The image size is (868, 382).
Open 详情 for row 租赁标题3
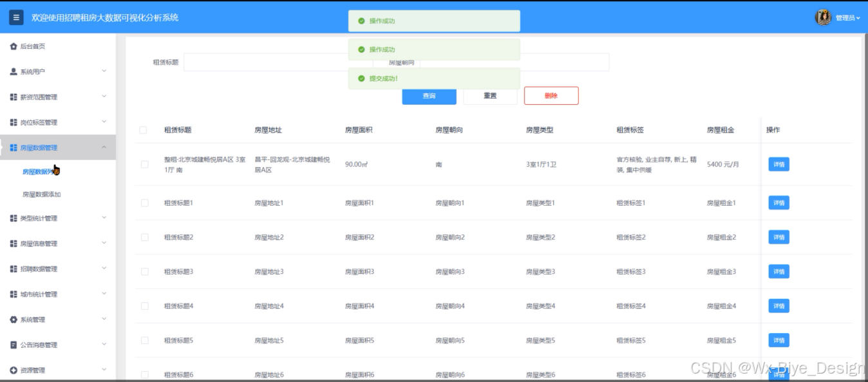778,271
